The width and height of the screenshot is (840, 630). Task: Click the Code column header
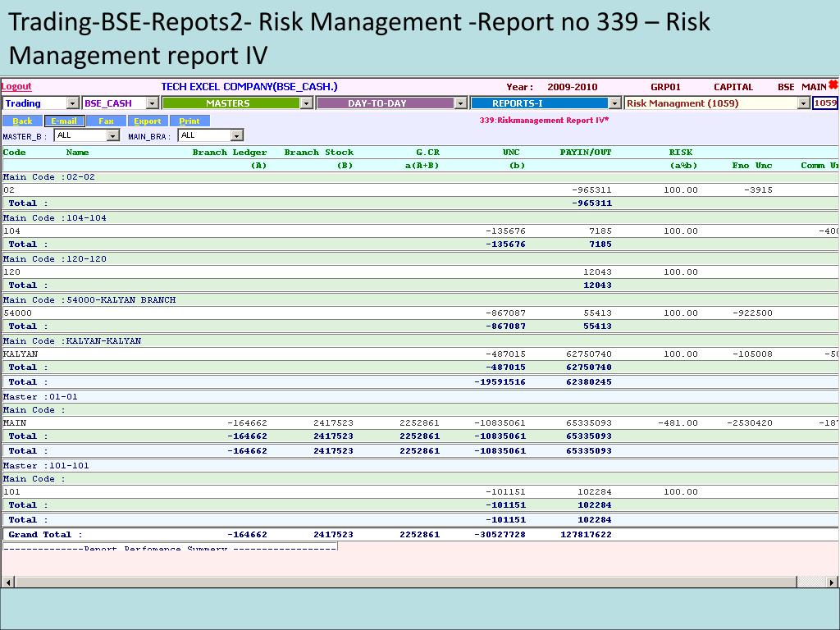pos(15,152)
